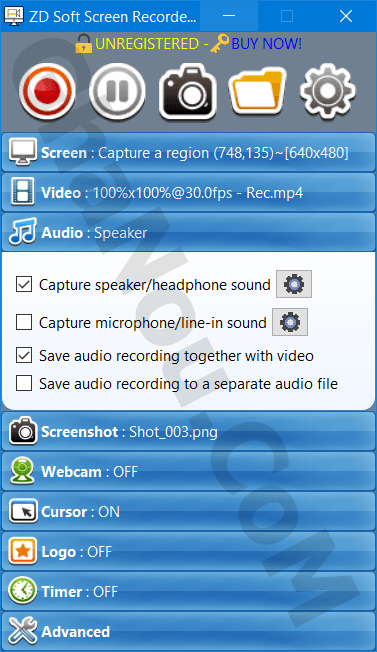The height and width of the screenshot is (652, 377).
Task: Start recording with the red record button
Action: tap(47, 91)
